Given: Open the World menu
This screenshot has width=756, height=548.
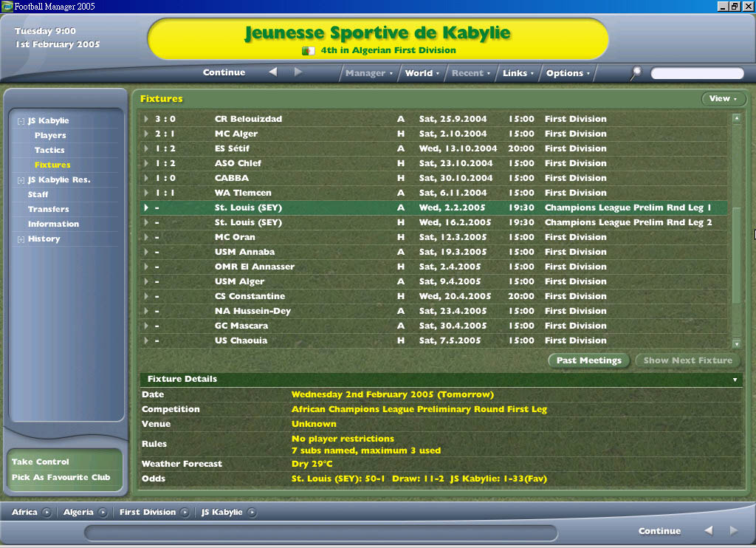Looking at the screenshot, I should [422, 73].
